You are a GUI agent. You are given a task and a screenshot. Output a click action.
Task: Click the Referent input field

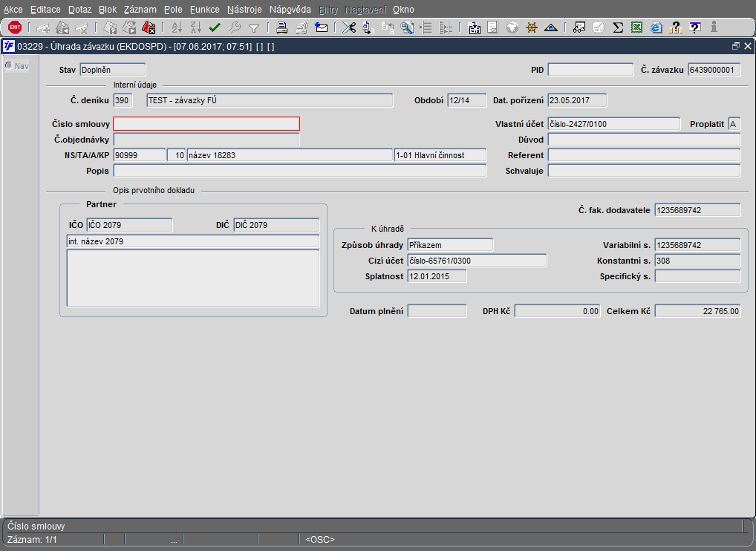coord(644,155)
